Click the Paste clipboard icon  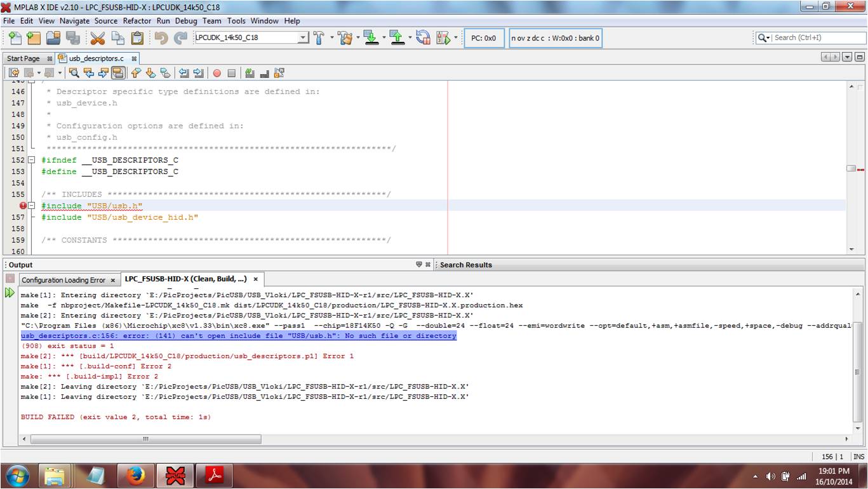(137, 38)
